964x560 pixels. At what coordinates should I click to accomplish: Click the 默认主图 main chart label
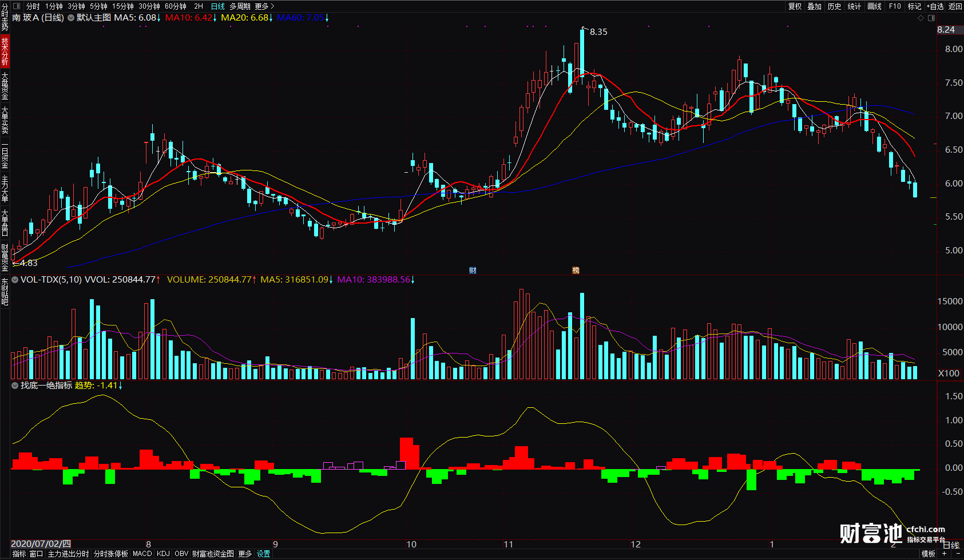[x=94, y=18]
